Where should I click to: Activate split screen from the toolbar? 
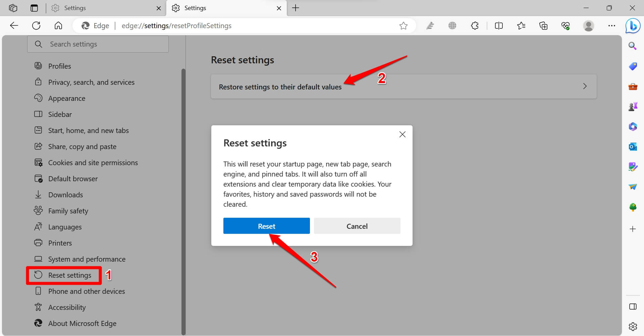[x=498, y=25]
